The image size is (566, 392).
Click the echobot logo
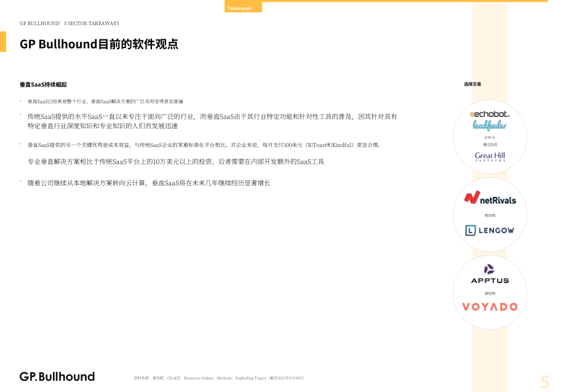(490, 114)
